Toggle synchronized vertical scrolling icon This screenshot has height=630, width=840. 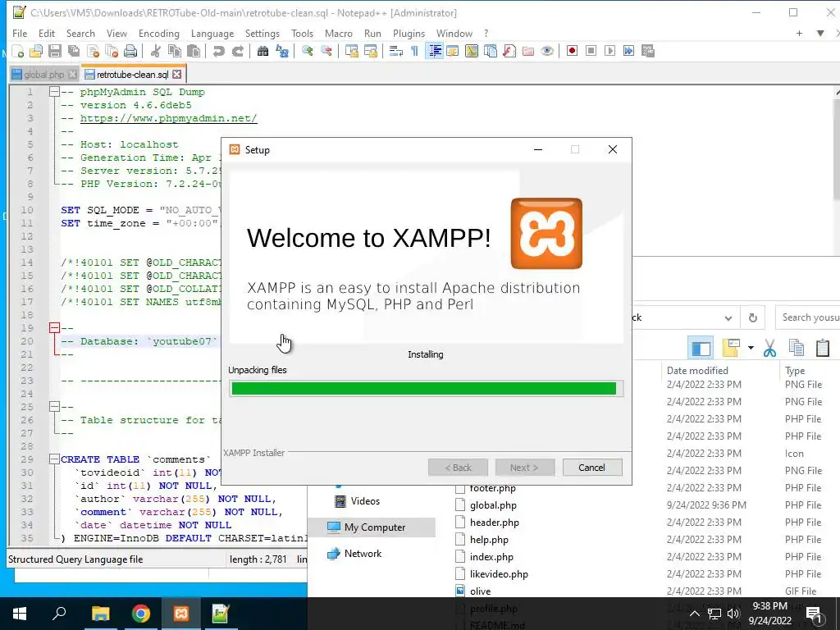point(351,51)
